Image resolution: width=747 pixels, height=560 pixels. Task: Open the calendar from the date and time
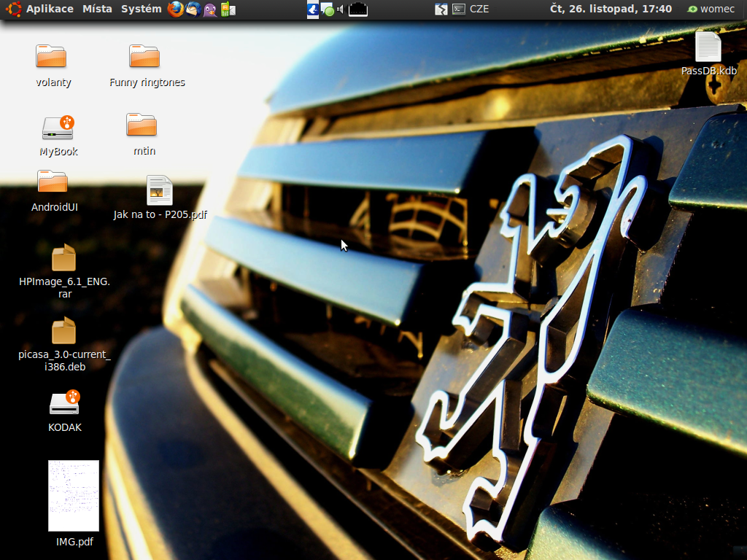click(610, 9)
